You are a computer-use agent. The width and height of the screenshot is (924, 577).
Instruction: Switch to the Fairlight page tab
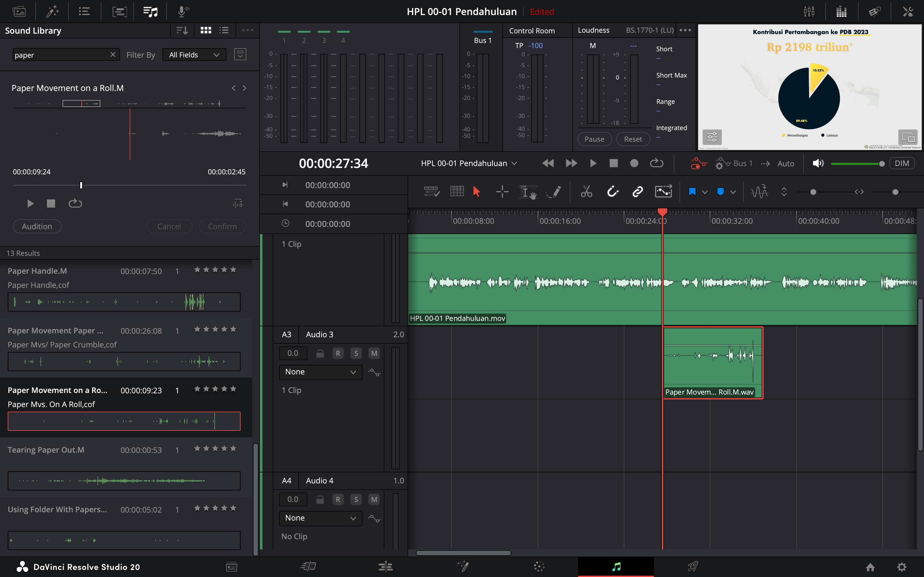[x=616, y=567]
